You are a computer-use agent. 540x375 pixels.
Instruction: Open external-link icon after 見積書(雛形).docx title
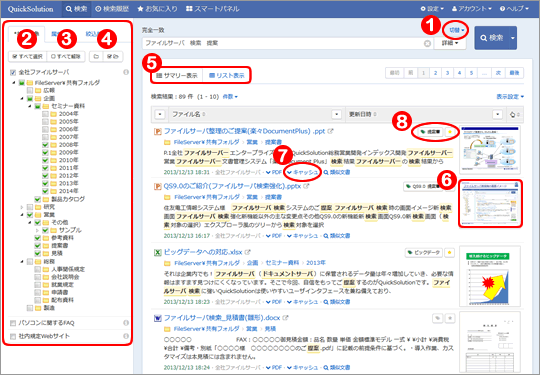point(285,318)
